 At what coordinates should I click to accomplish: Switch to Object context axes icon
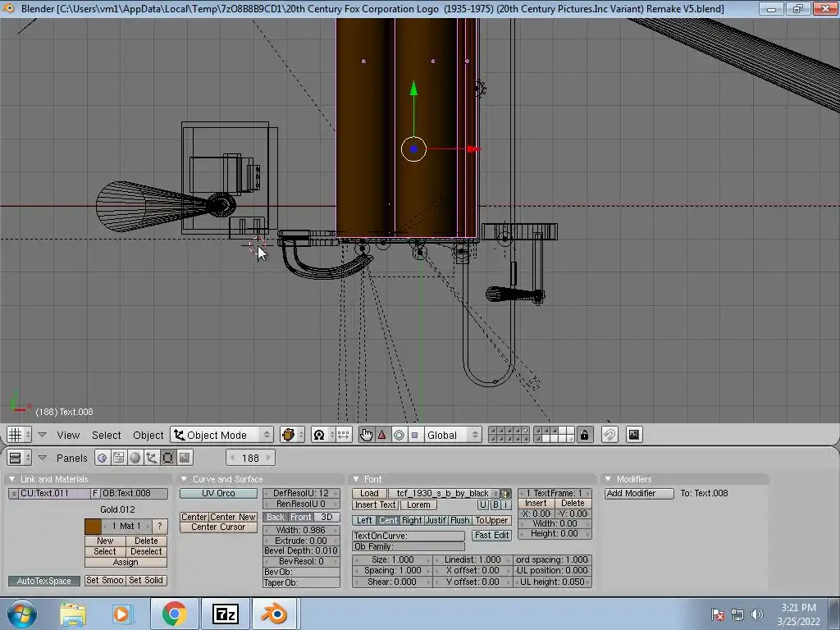[x=152, y=458]
